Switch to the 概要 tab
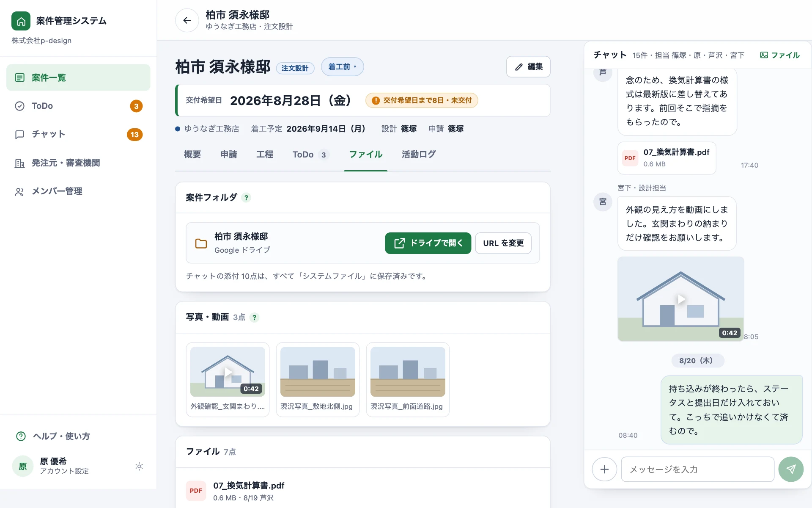 coord(192,155)
